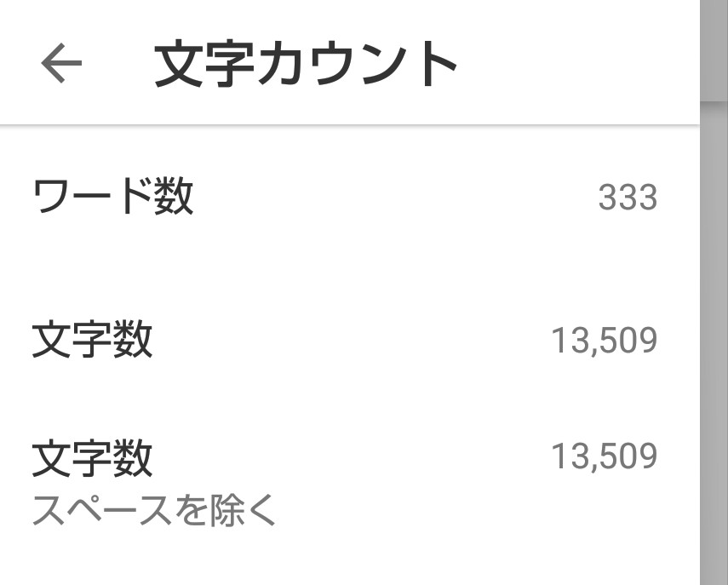Click the blank space below スペースを除く
The height and width of the screenshot is (585, 728).
(x=341, y=558)
